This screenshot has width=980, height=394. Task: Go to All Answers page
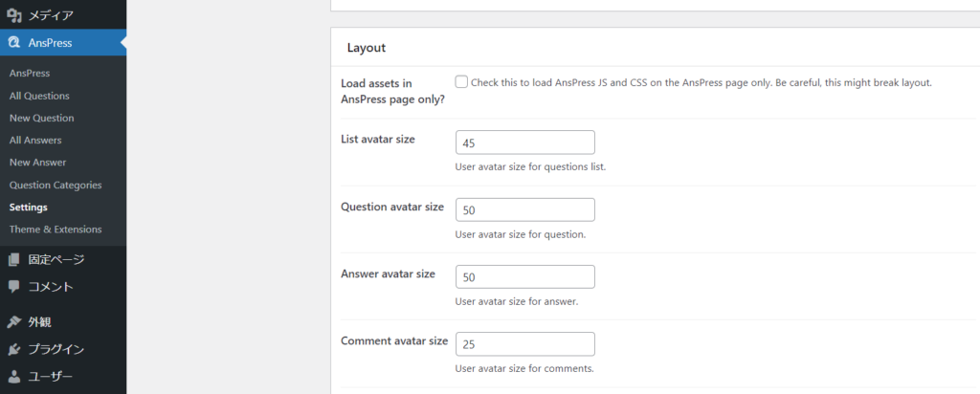[x=37, y=141]
